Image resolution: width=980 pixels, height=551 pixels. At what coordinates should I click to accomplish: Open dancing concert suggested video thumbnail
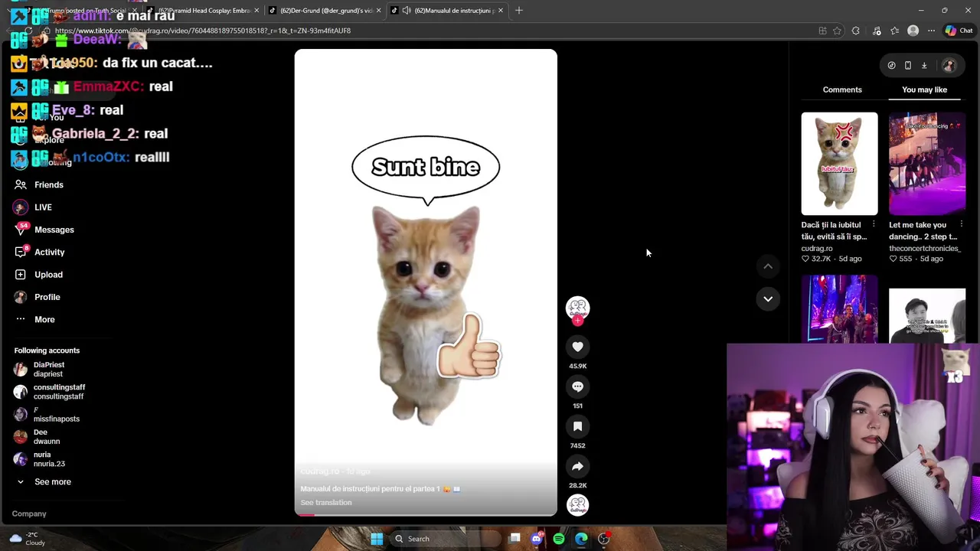927,164
